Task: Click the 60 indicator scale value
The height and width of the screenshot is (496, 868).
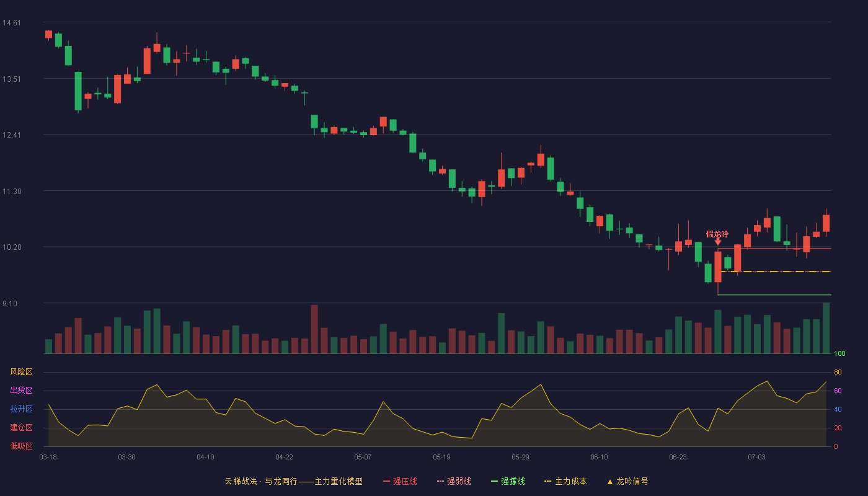Action: [838, 391]
